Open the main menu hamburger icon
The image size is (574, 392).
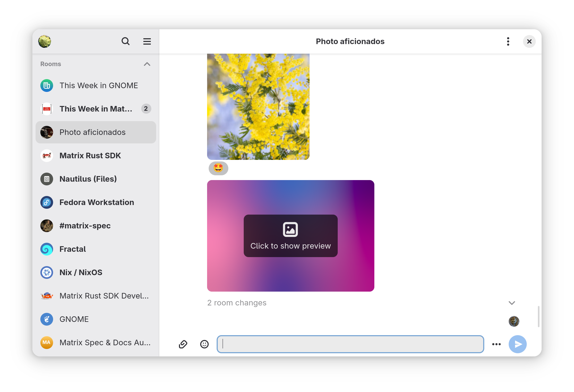click(x=147, y=41)
